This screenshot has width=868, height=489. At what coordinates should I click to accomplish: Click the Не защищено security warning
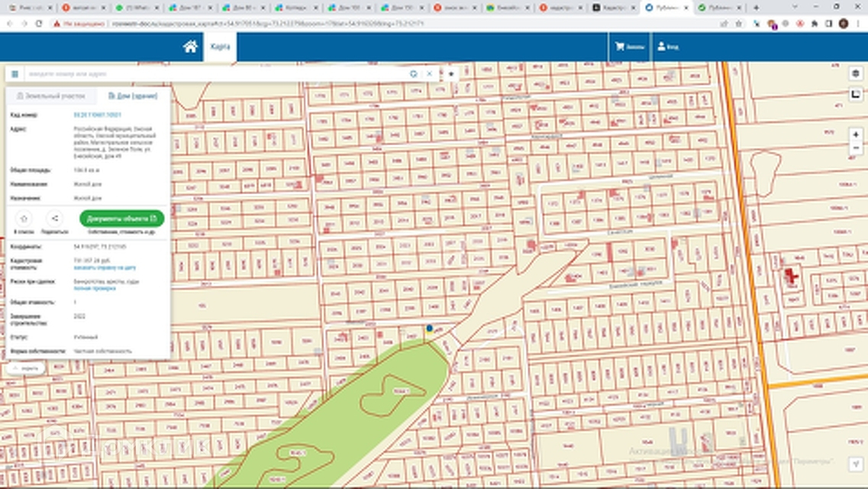tap(79, 24)
